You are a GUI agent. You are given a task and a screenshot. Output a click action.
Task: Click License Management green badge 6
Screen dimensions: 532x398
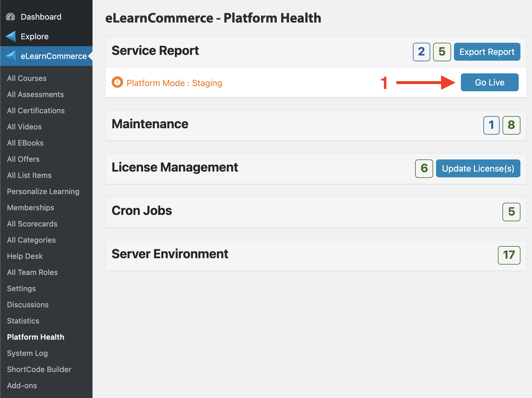pos(424,169)
